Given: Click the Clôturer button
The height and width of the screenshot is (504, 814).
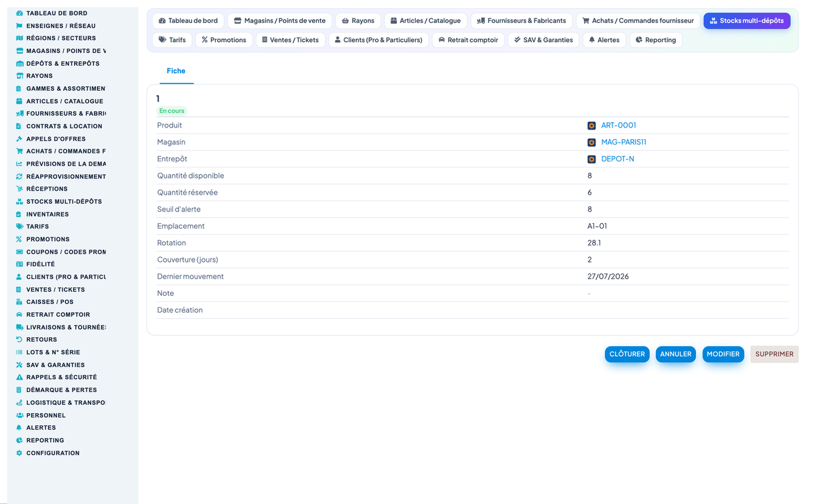Looking at the screenshot, I should point(627,354).
